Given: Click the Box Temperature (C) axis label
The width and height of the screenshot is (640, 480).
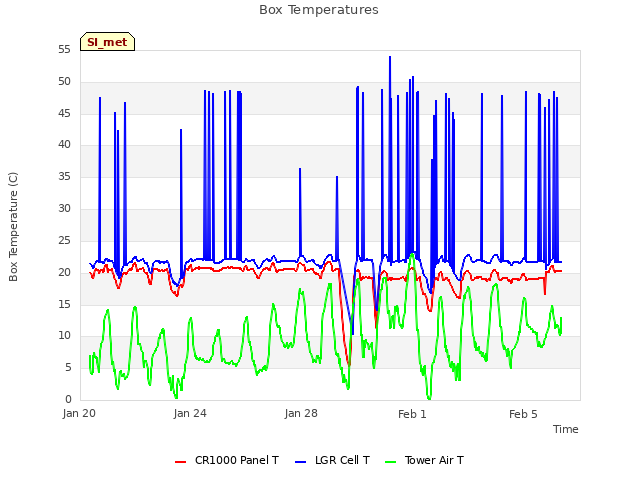Looking at the screenshot, I should [x=13, y=227].
